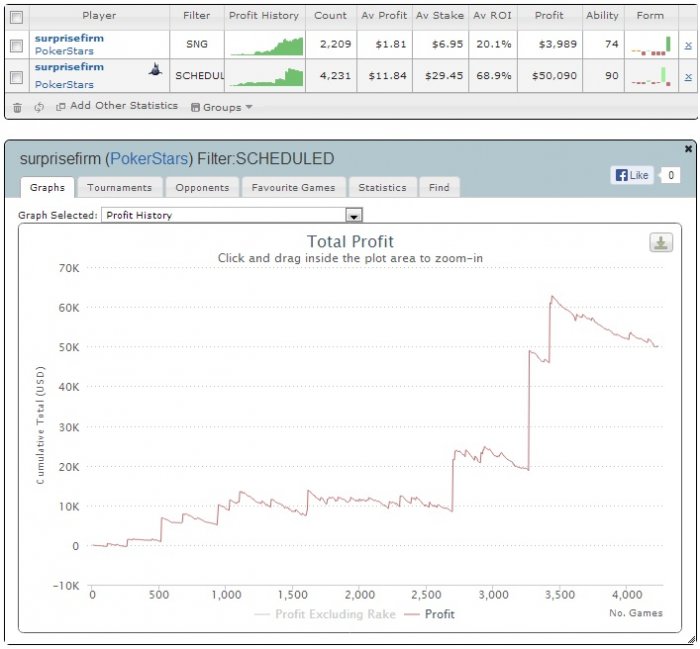Remove the SNG row with x icon
700x649 pixels.
coord(688,45)
